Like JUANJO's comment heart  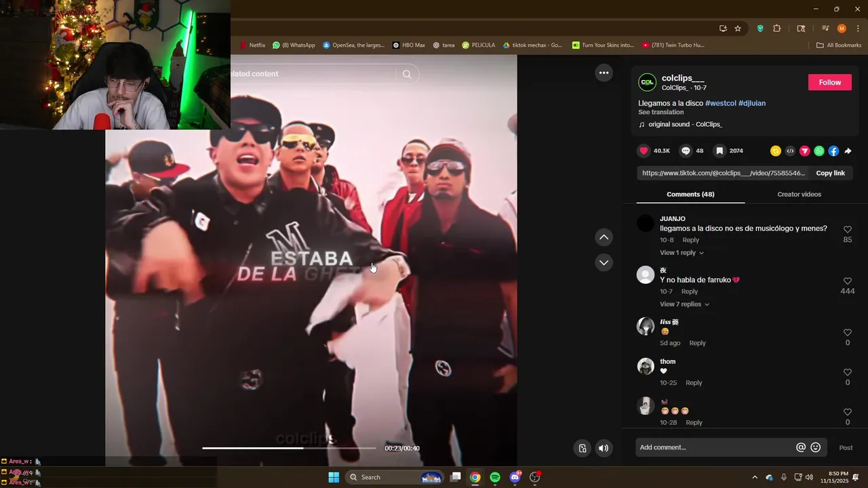point(848,230)
